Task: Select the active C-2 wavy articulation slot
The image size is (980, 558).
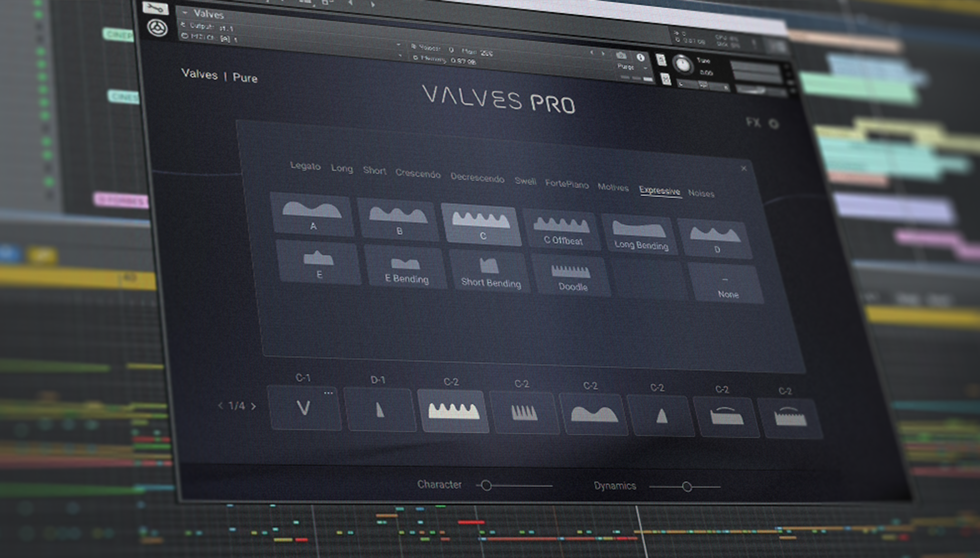Action: coord(454,412)
